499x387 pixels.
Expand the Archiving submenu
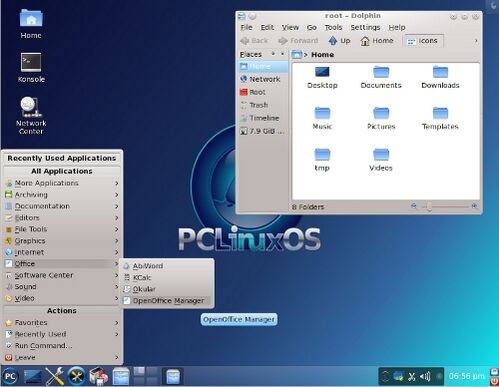(62, 195)
